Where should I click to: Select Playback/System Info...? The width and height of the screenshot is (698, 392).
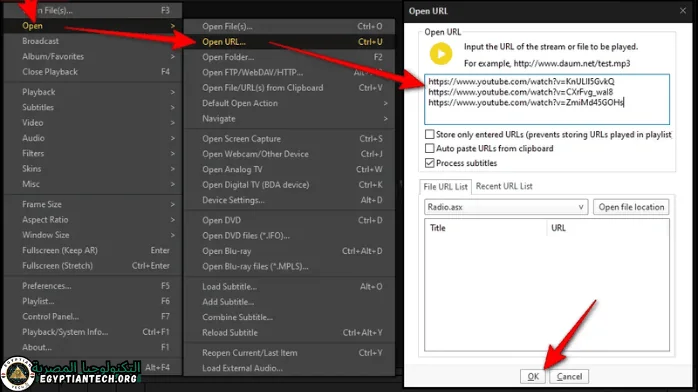click(93, 332)
